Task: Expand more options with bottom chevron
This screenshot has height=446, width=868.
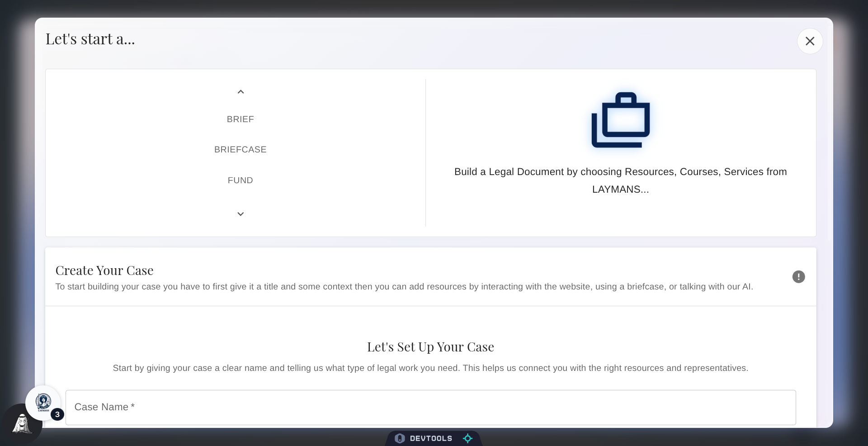Action: [240, 214]
